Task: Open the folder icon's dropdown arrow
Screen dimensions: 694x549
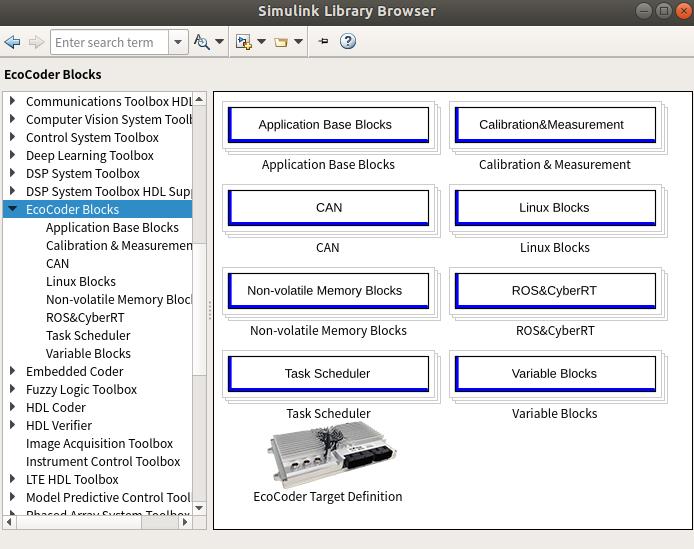Action: click(298, 42)
